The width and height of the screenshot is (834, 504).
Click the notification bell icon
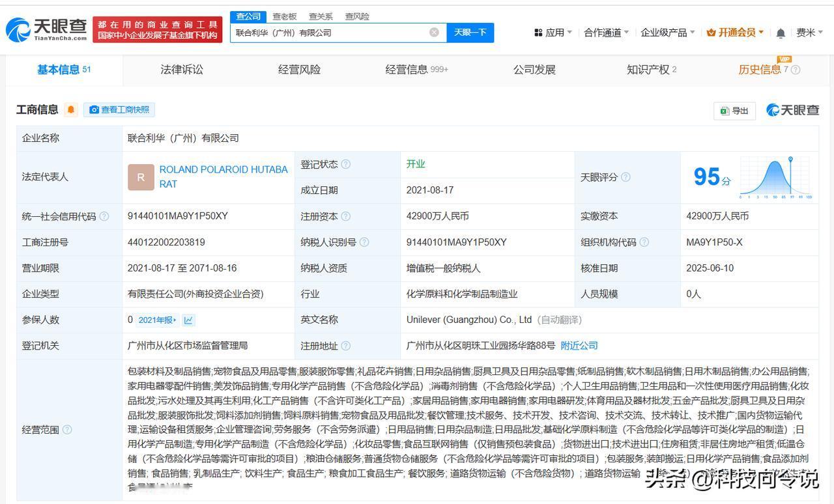pos(781,33)
